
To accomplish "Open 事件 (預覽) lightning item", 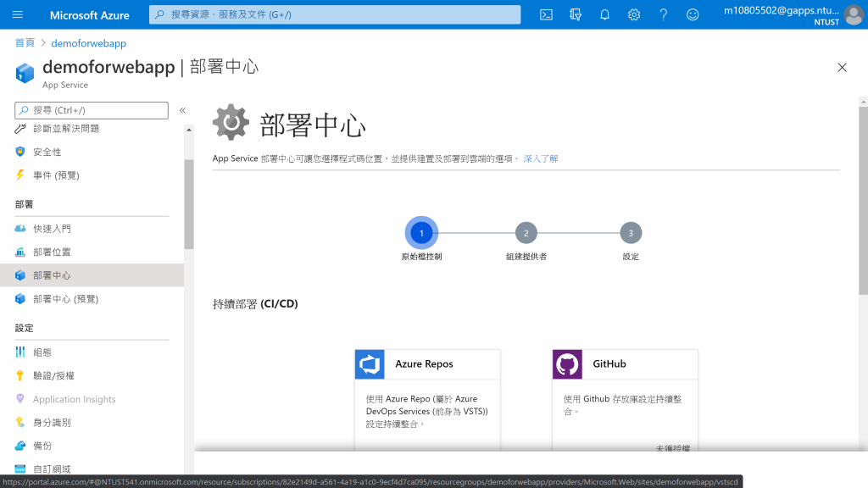I will click(x=92, y=175).
